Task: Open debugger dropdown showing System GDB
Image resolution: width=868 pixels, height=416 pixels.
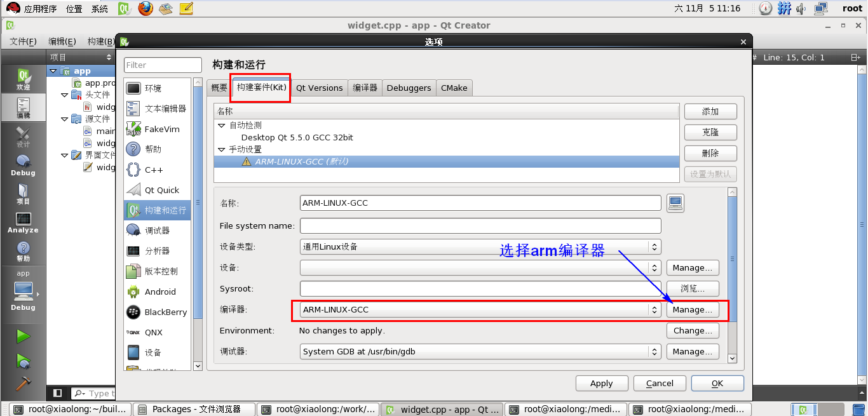Action: pos(480,351)
